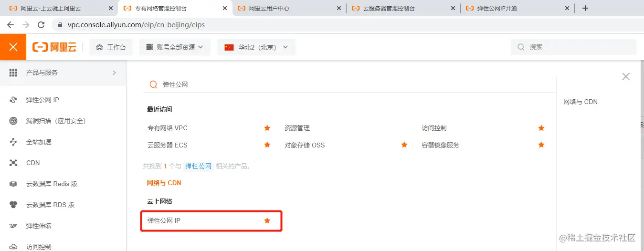The image size is (644, 251).
Task: Select the 访问控制 cloud icon in sidebar
Action: coord(13,247)
